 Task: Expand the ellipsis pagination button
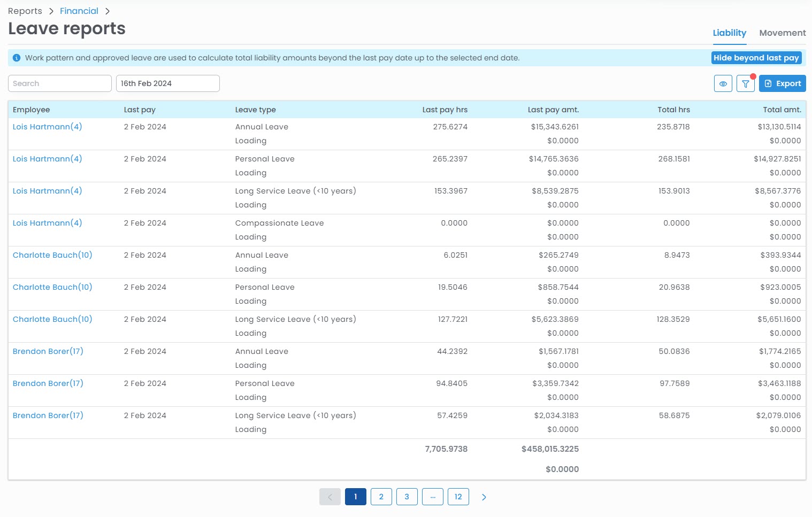[x=432, y=497]
